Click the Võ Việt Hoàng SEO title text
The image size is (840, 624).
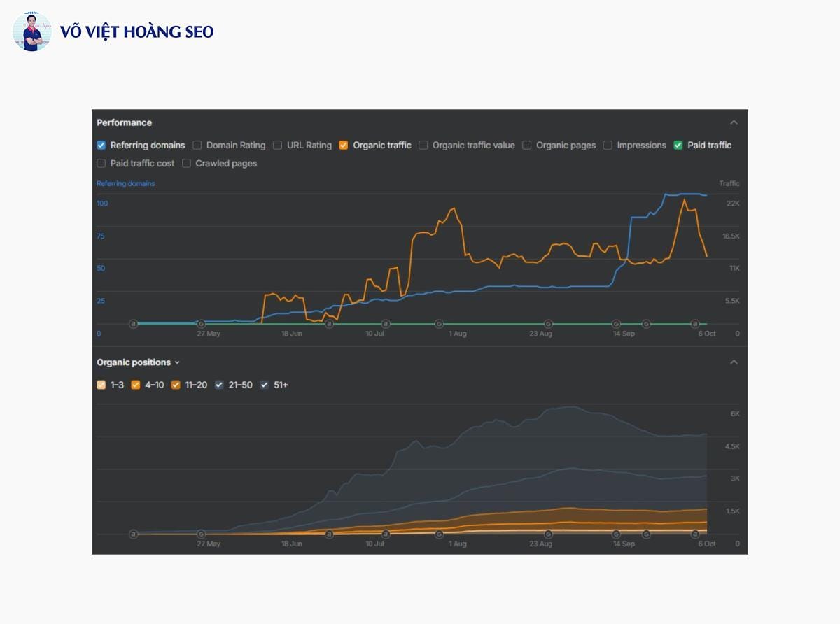coord(136,32)
